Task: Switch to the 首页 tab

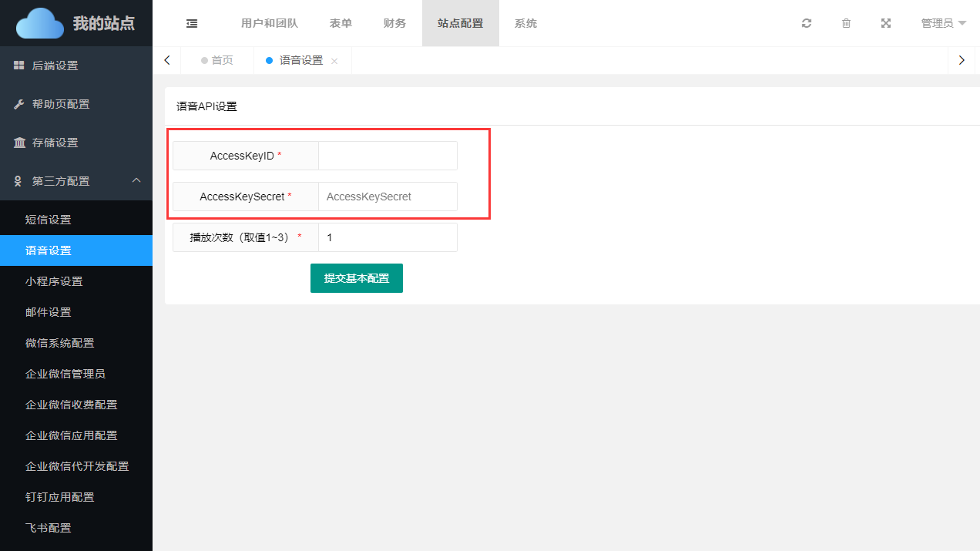Action: point(217,60)
